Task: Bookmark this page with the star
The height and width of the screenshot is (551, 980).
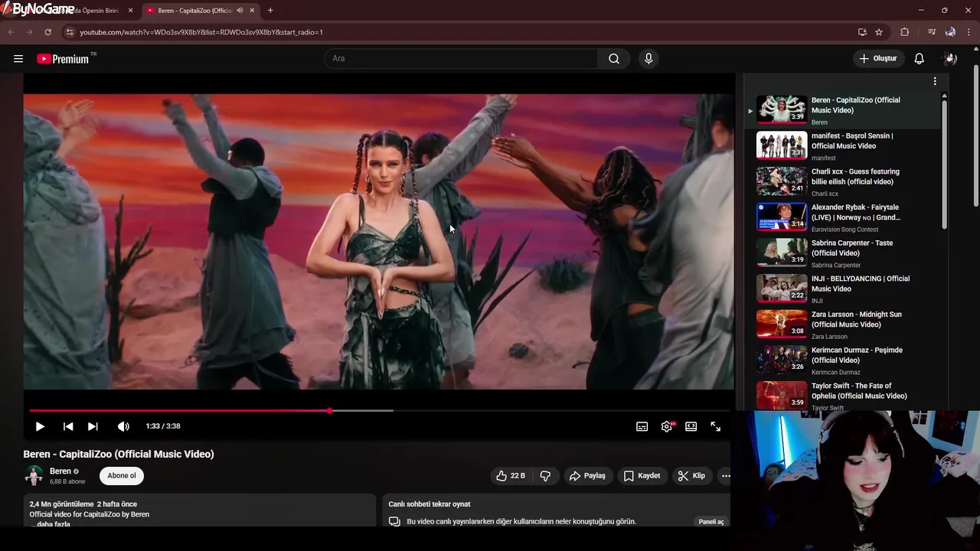Action: coord(879,32)
